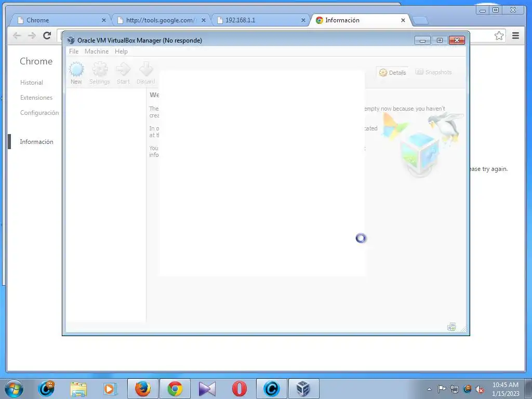
Task: Open the Snapshots view in VirtualBox
Action: coord(434,72)
